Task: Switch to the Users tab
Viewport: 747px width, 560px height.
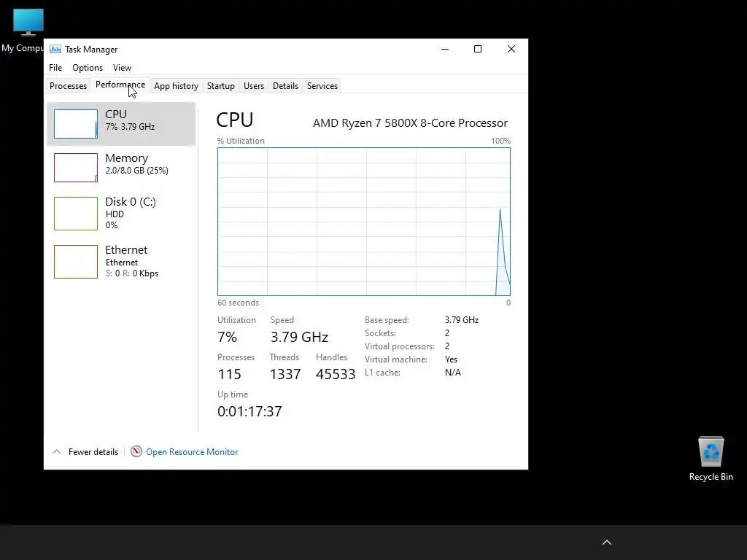Action: click(x=253, y=86)
